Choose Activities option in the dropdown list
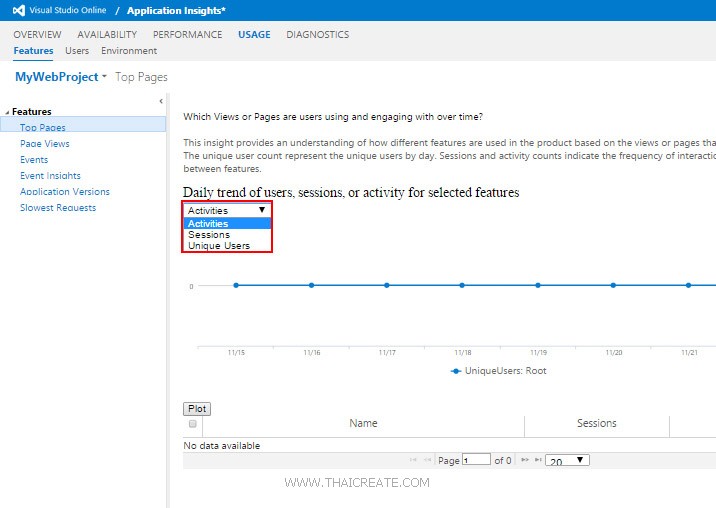Viewport: 716px width, 508px height. coord(227,223)
